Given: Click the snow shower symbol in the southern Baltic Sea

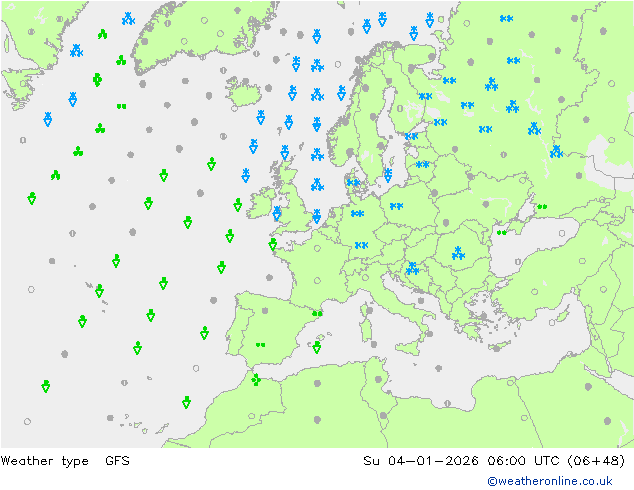Looking at the screenshot, I should coord(388,175).
